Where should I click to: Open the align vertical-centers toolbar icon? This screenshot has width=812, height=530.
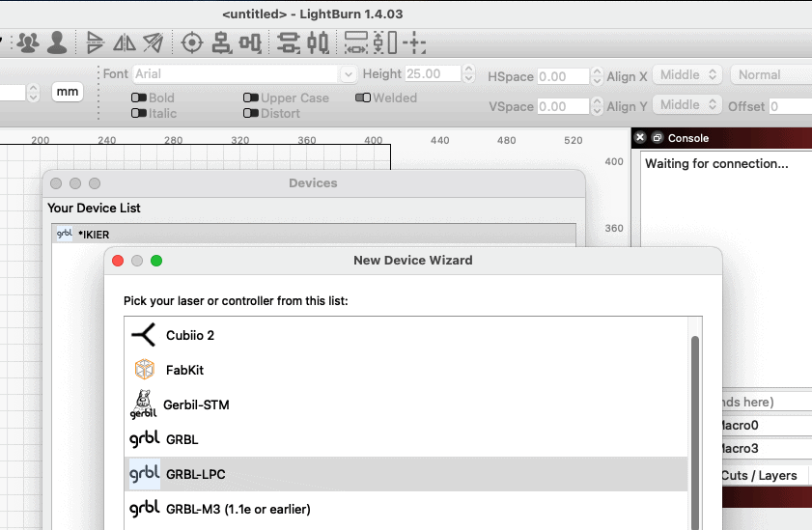tap(250, 42)
